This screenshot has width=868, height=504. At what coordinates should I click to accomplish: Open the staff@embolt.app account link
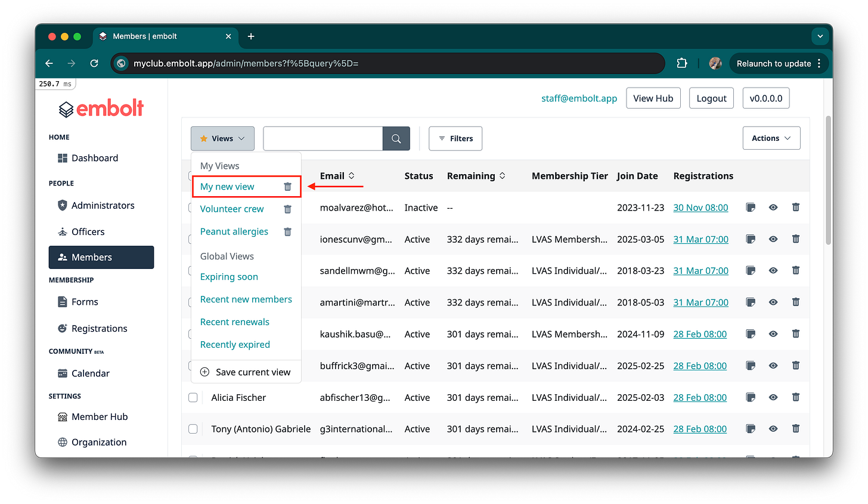(579, 98)
